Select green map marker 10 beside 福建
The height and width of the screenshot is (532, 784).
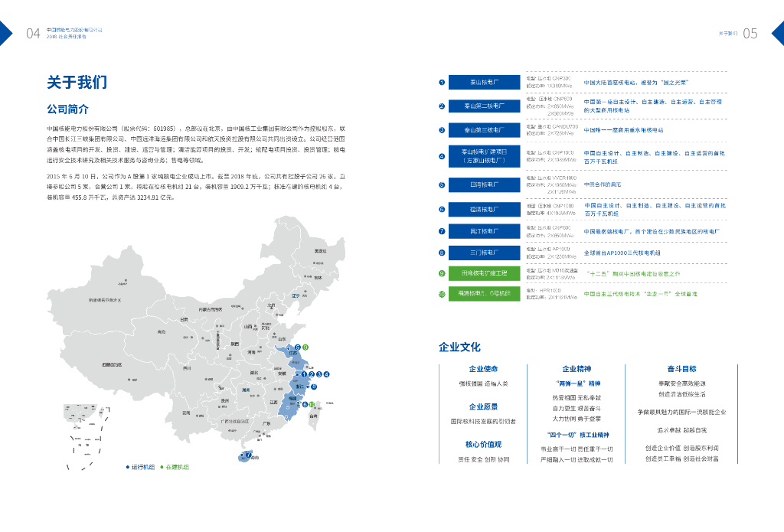click(x=312, y=404)
